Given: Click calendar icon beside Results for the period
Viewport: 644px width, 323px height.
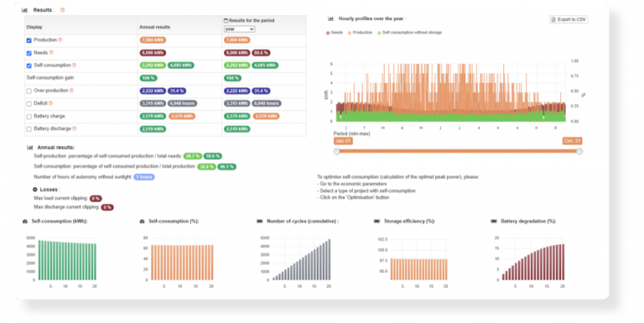Looking at the screenshot, I should [226, 20].
